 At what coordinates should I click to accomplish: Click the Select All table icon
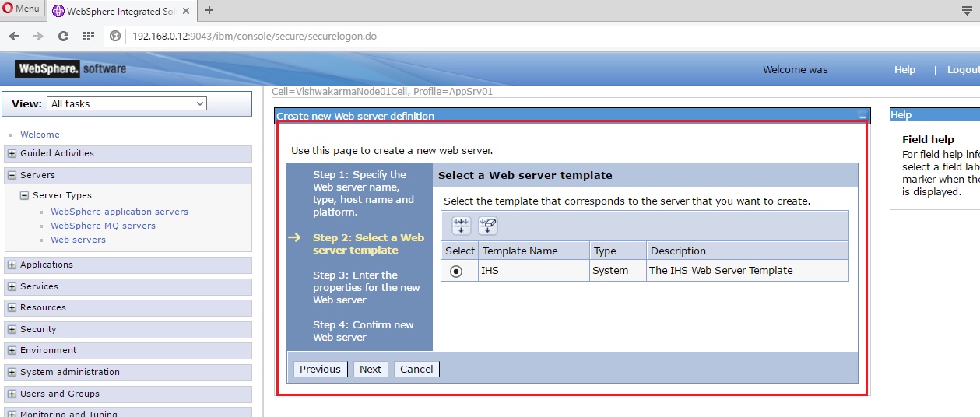click(462, 226)
